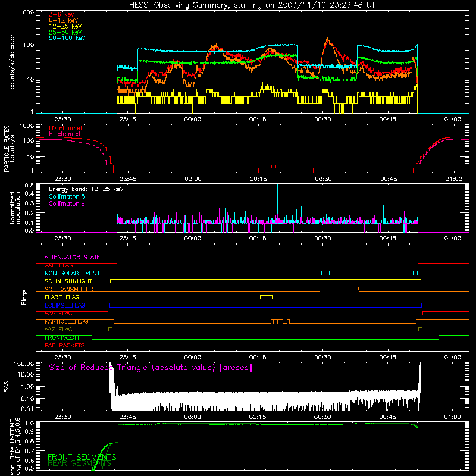Select the 6-12 keV legend label
The height and width of the screenshot is (476, 476).
coord(64,20)
